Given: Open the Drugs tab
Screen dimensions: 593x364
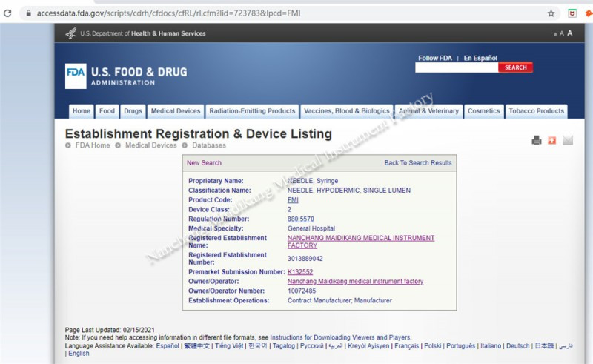Looking at the screenshot, I should click(x=133, y=111).
